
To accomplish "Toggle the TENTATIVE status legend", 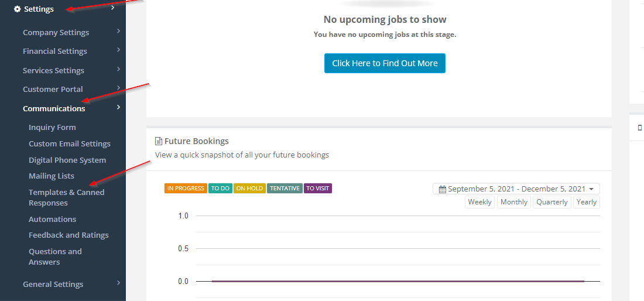I will click(285, 189).
